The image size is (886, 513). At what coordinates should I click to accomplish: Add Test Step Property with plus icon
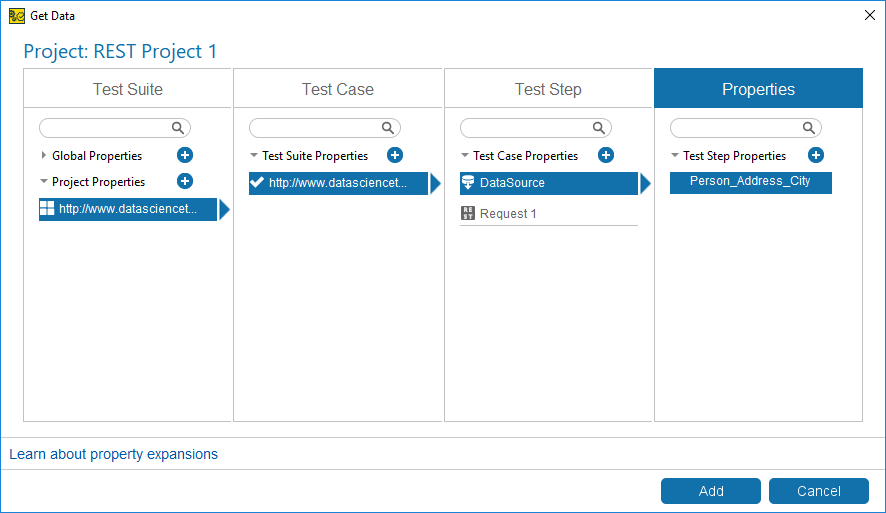click(815, 155)
